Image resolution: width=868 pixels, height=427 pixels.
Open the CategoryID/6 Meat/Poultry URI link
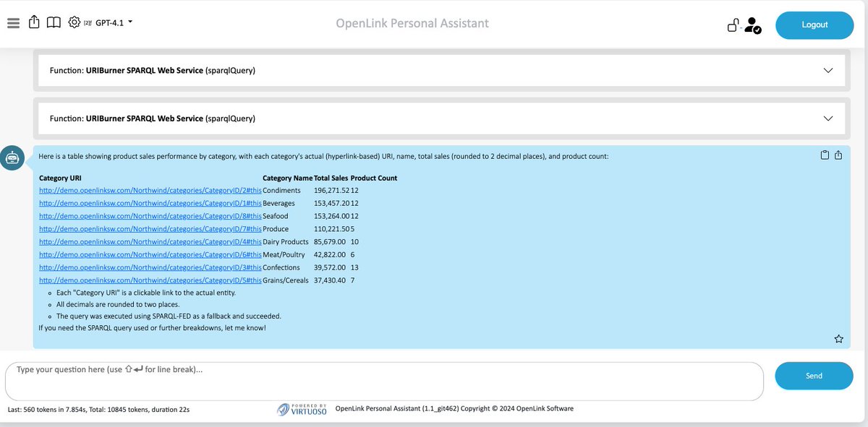pos(150,255)
